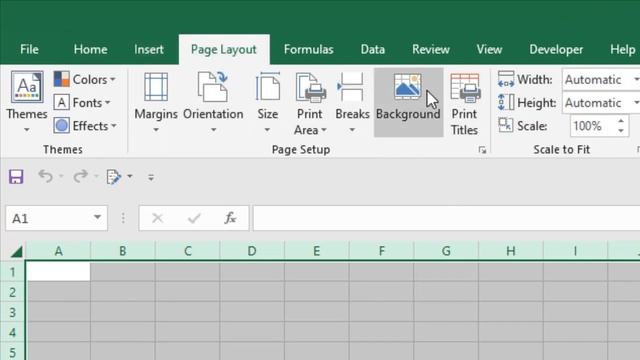Image resolution: width=640 pixels, height=360 pixels.
Task: Open the theme Fonts menu
Action: coord(82,102)
